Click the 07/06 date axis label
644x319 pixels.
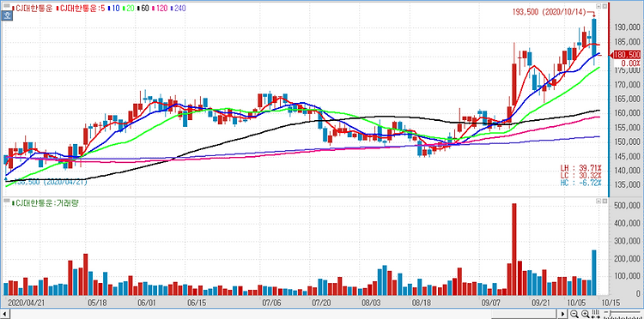coord(271,303)
